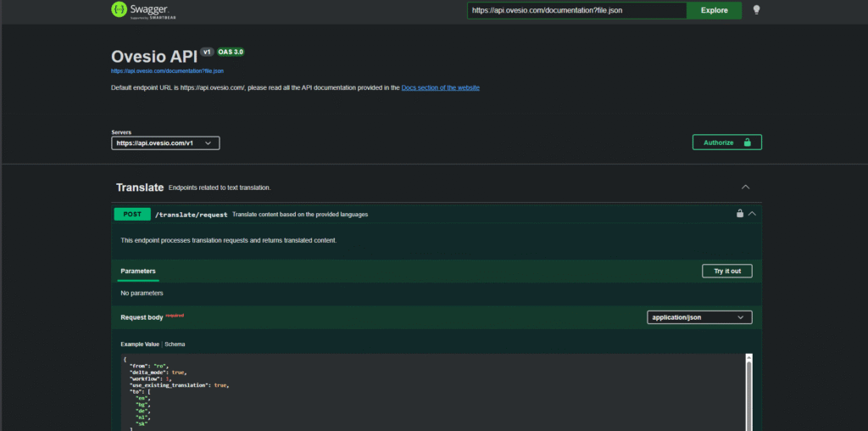This screenshot has width=868, height=431.
Task: Click the padlock icon on the Authorize button
Action: (747, 143)
